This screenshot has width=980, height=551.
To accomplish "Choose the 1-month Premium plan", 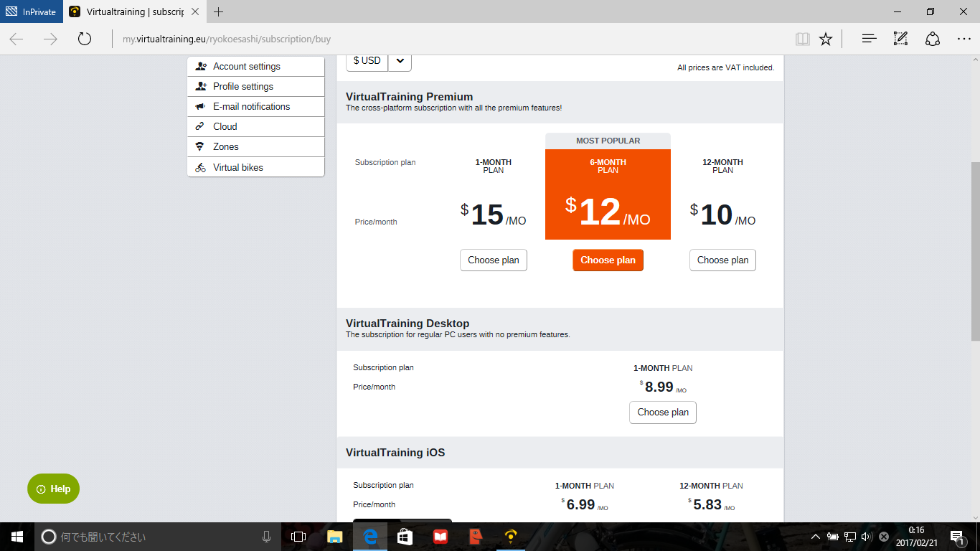I will pyautogui.click(x=494, y=260).
